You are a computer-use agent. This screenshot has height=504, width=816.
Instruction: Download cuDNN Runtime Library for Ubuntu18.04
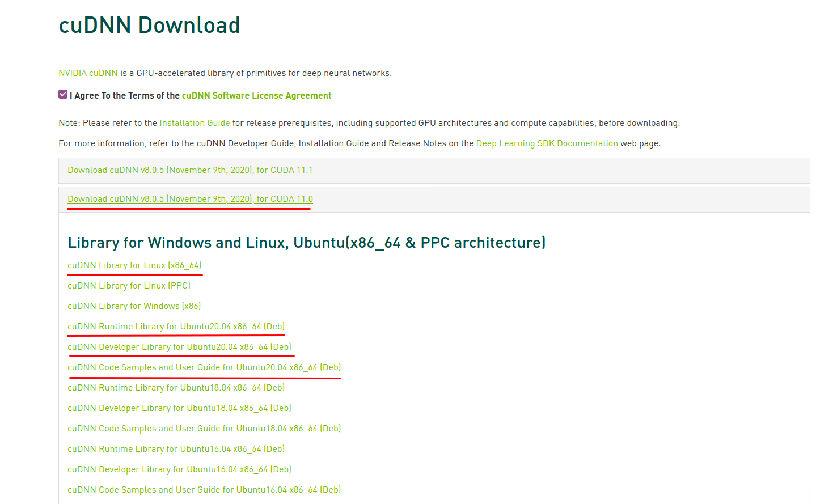(x=176, y=388)
